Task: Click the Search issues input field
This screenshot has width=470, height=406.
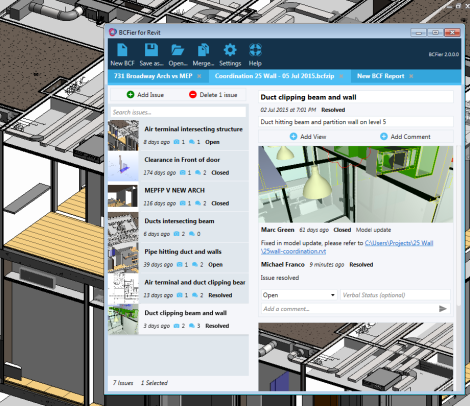Action: click(178, 112)
